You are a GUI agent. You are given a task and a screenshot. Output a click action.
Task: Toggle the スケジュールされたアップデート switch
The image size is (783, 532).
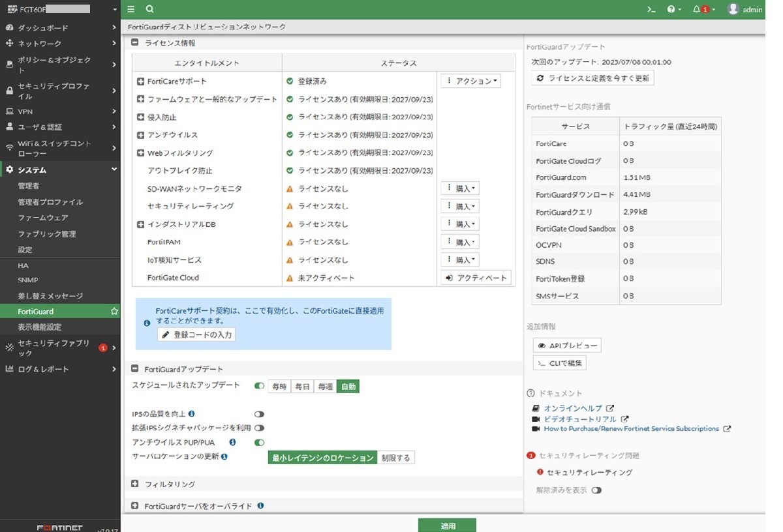click(259, 386)
